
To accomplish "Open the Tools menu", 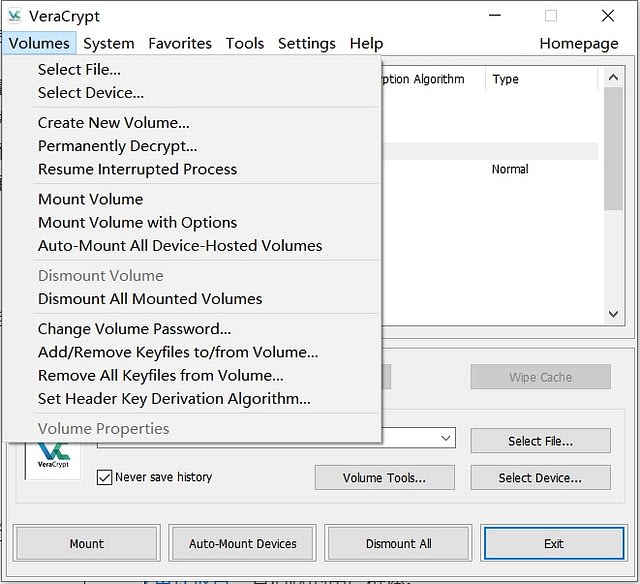I will [245, 43].
